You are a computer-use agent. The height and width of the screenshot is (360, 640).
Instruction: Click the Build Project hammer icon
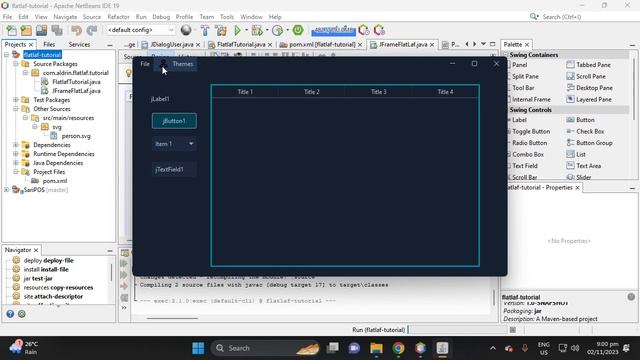[205, 30]
